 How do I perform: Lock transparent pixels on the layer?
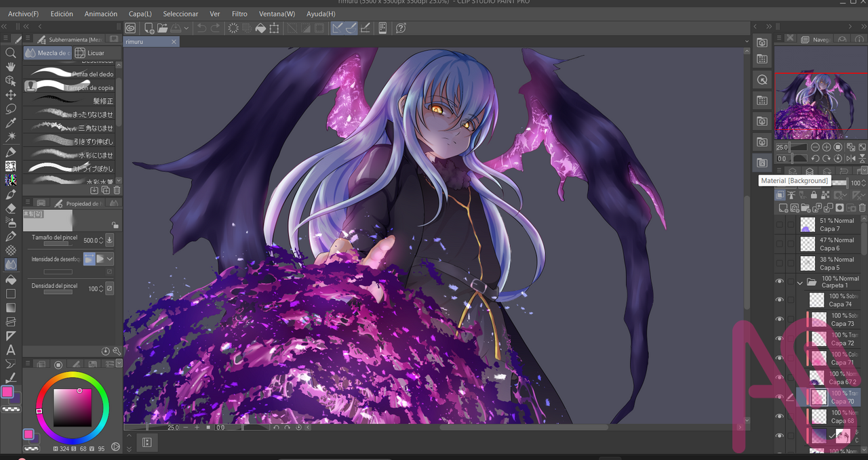825,194
